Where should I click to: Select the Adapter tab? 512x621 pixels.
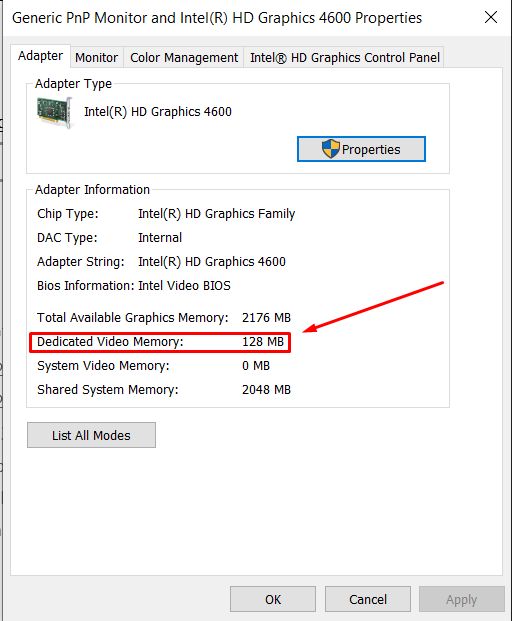coord(40,56)
